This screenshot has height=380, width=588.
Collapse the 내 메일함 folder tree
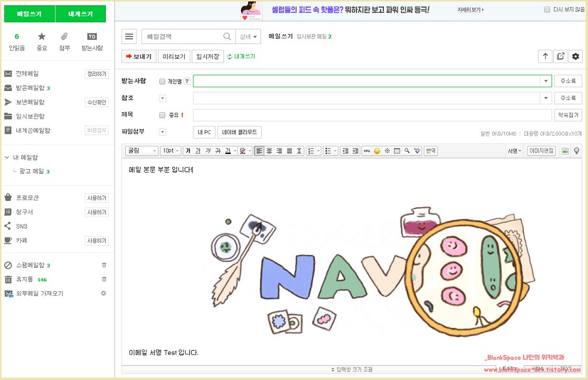pyautogui.click(x=6, y=157)
